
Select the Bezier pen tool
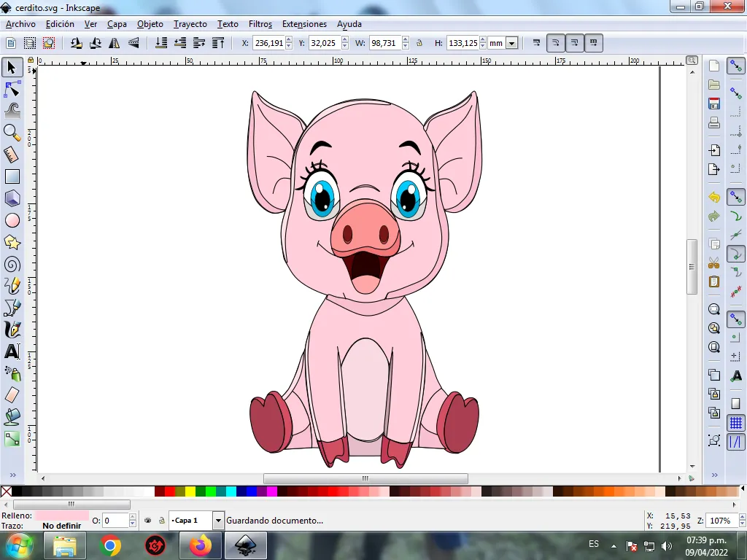coord(12,308)
